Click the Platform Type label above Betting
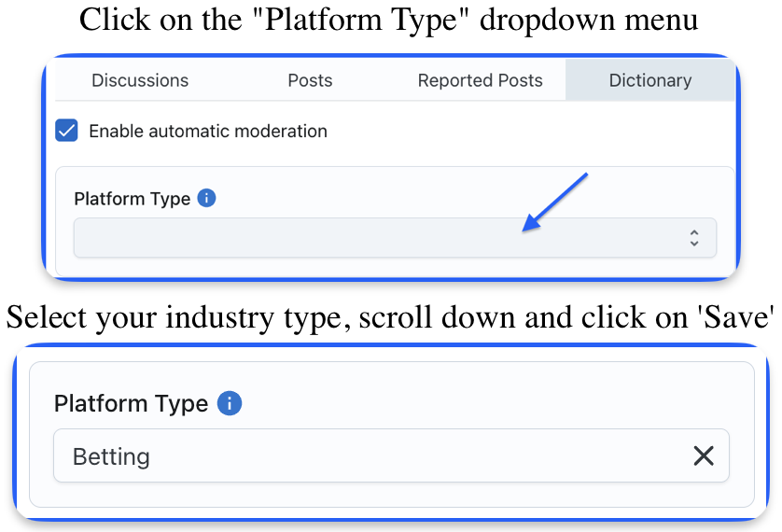This screenshot has height=532, width=782. 132,403
